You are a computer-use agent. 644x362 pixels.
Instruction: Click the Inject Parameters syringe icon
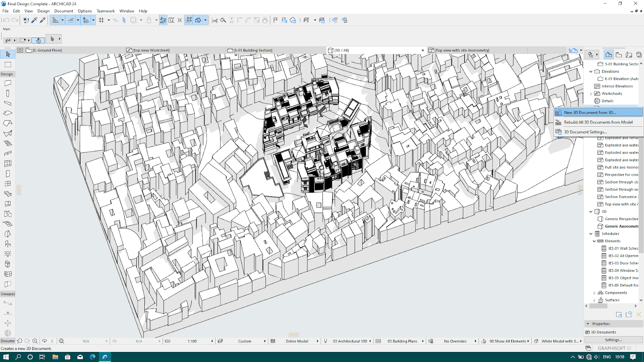click(x=43, y=20)
